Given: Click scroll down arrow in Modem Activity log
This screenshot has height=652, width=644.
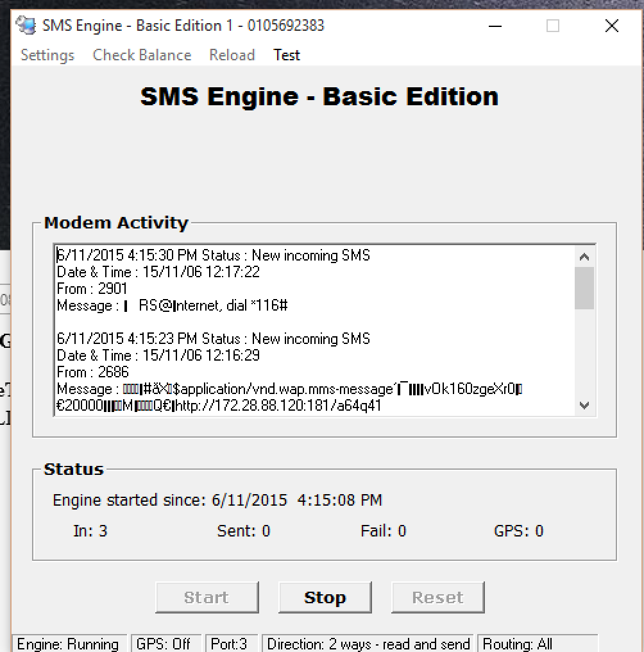Looking at the screenshot, I should [x=584, y=406].
